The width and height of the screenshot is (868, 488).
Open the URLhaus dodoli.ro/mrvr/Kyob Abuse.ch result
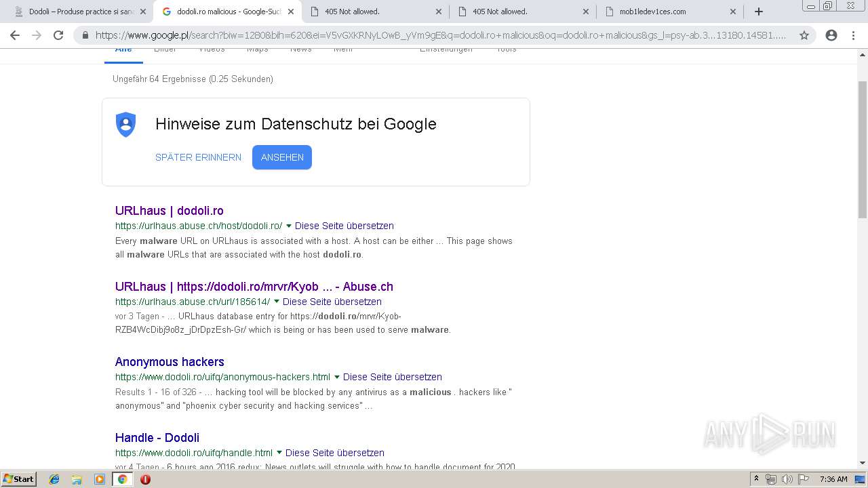coord(254,287)
